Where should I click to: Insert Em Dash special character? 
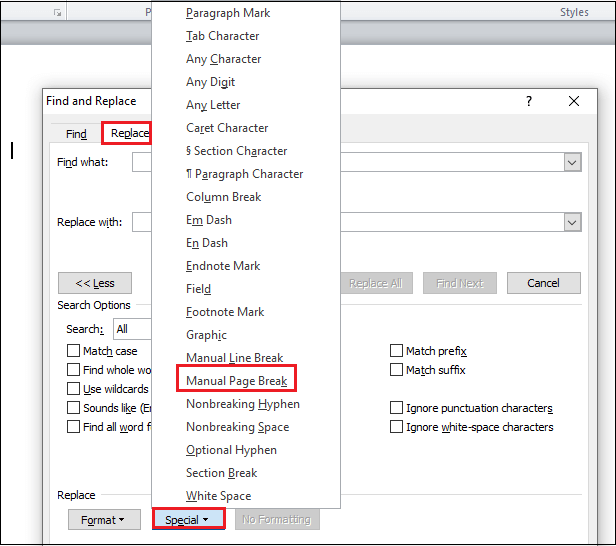246,220
